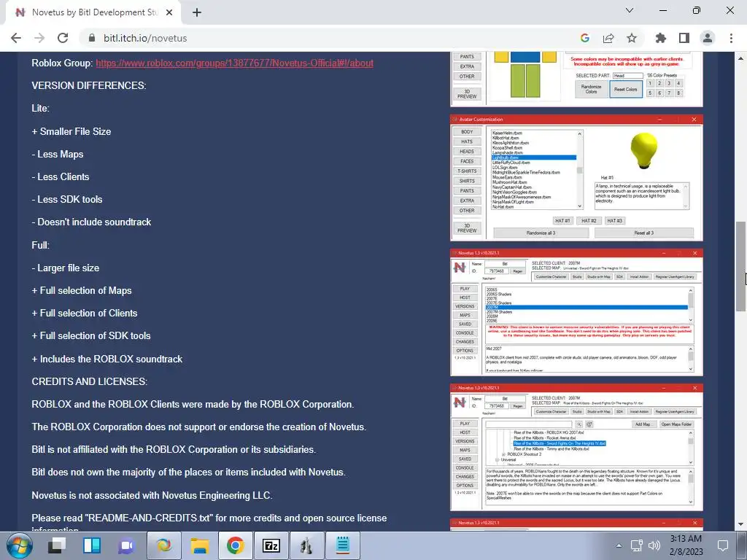This screenshot has height=560, width=747.
Task: Open a new browser tab
Action: [197, 12]
